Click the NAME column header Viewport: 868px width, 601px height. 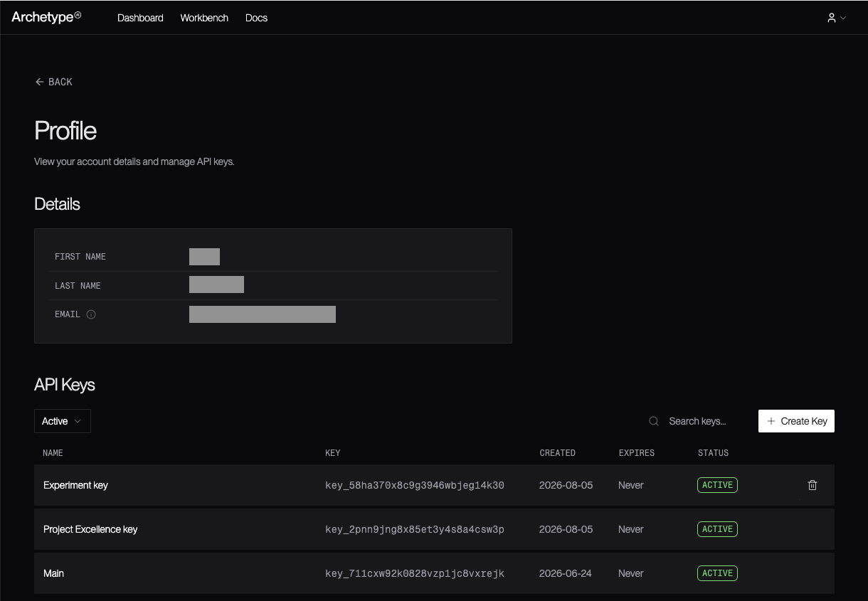pos(53,452)
